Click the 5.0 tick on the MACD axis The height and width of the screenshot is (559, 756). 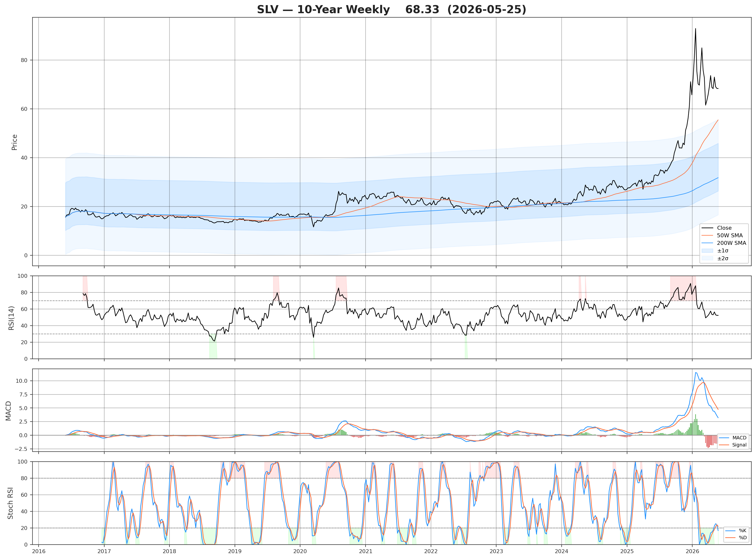[x=23, y=408]
